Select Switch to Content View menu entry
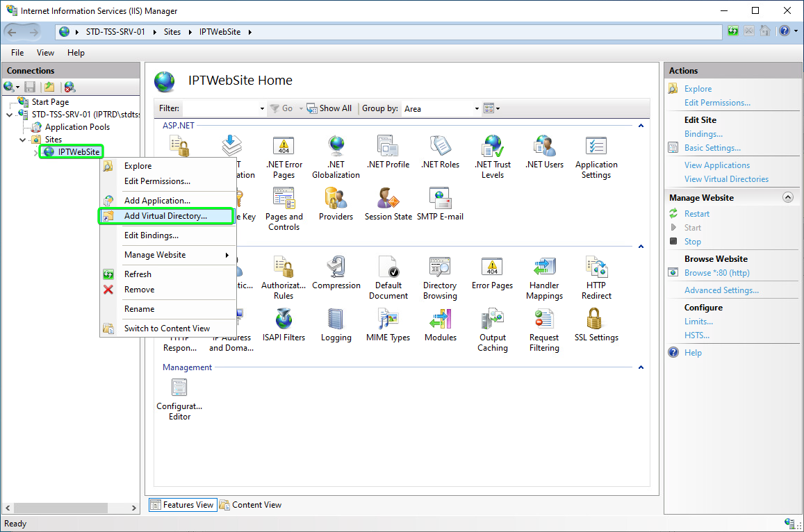Screen dimensions: 804x532 pos(167,329)
